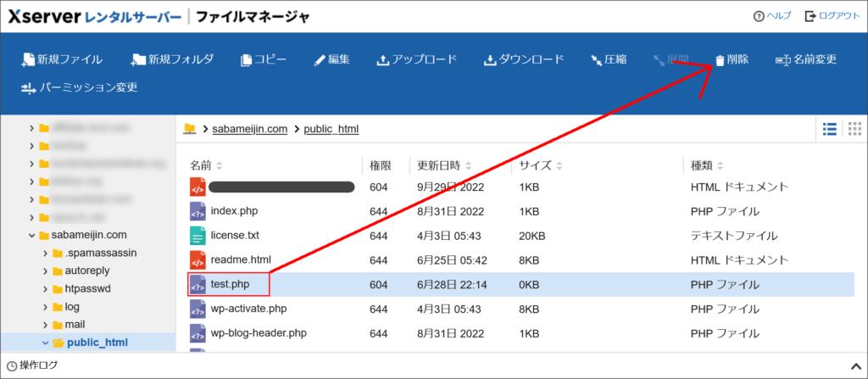Click the wp-activate.php file name

click(x=248, y=308)
